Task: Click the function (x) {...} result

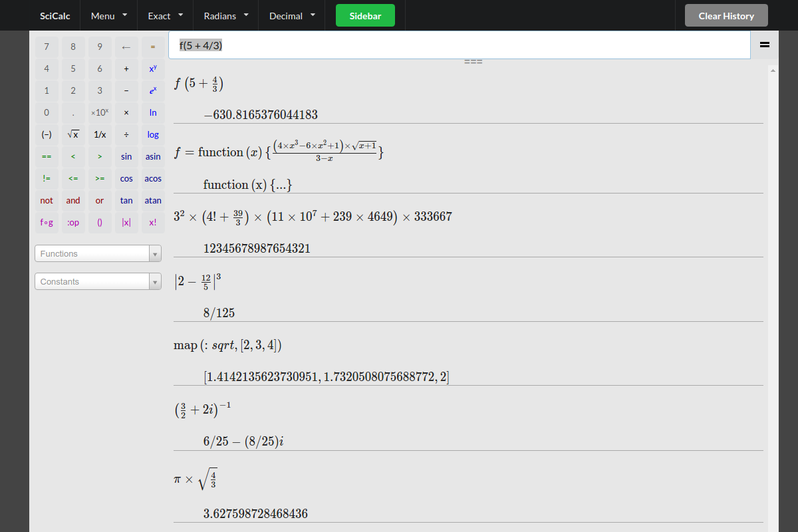Action: 248,185
